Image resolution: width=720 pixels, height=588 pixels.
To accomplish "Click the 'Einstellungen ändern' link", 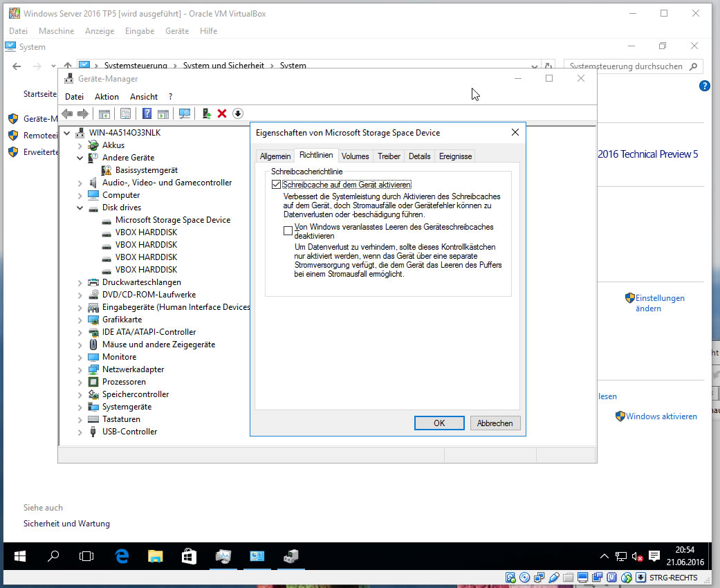I will [x=660, y=303].
